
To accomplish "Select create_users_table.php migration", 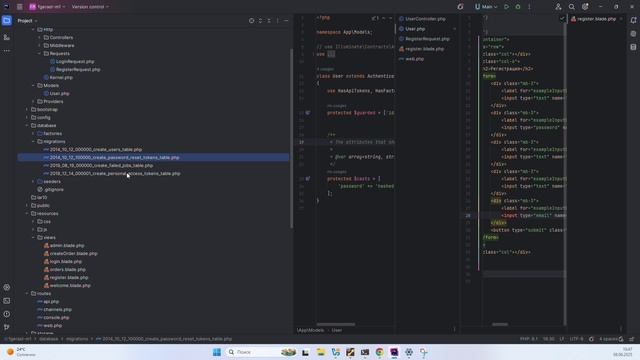I will click(96, 149).
